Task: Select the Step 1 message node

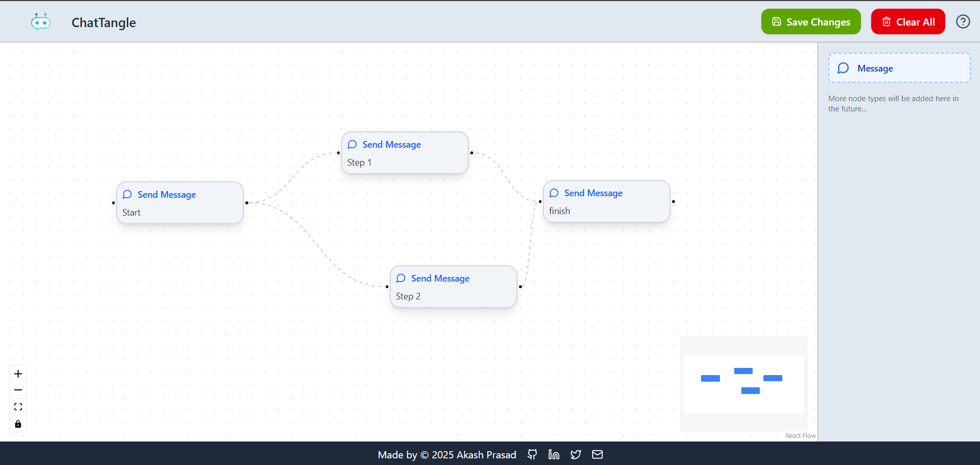Action: 405,153
